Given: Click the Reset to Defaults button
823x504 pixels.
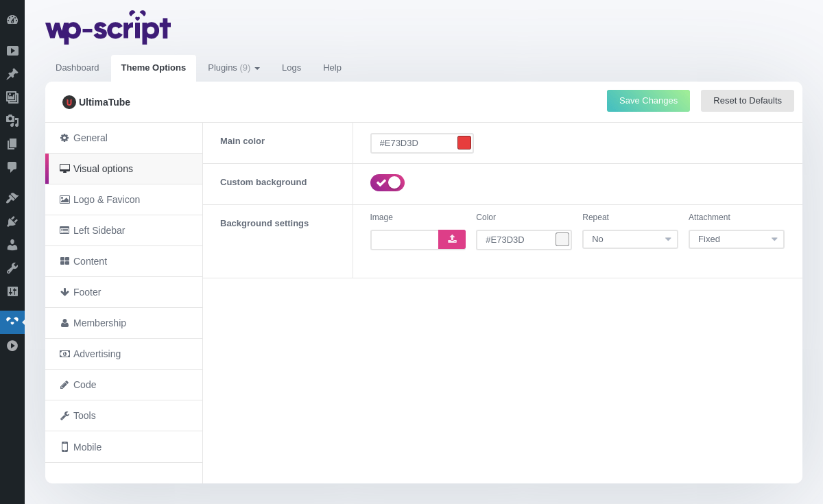Looking at the screenshot, I should [748, 101].
